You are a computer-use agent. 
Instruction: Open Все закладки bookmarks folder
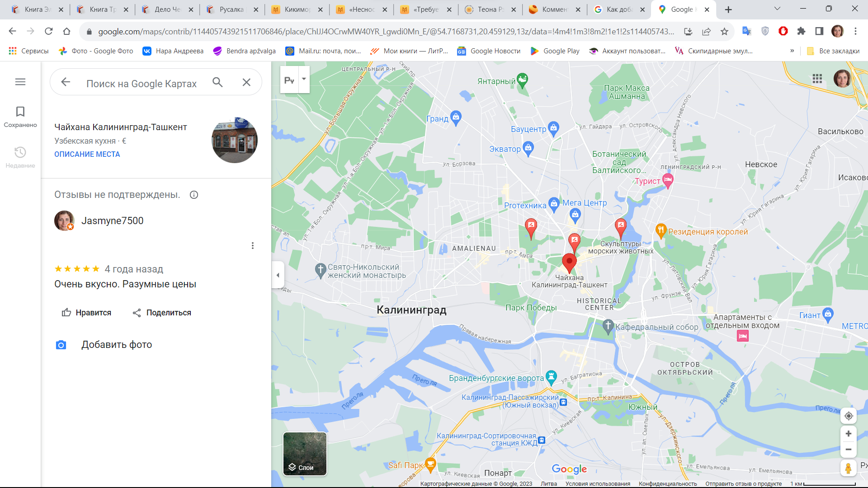coord(834,51)
